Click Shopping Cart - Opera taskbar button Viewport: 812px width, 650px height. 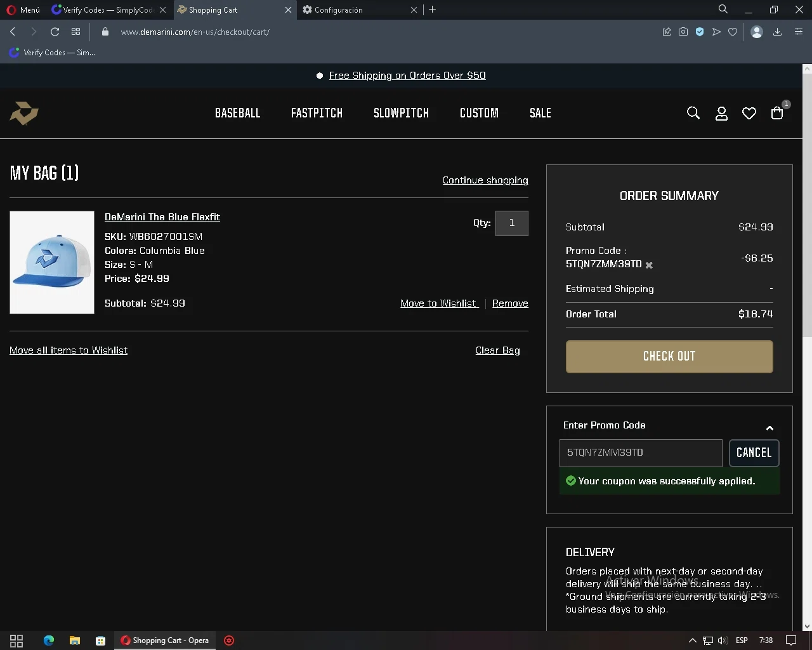click(165, 640)
